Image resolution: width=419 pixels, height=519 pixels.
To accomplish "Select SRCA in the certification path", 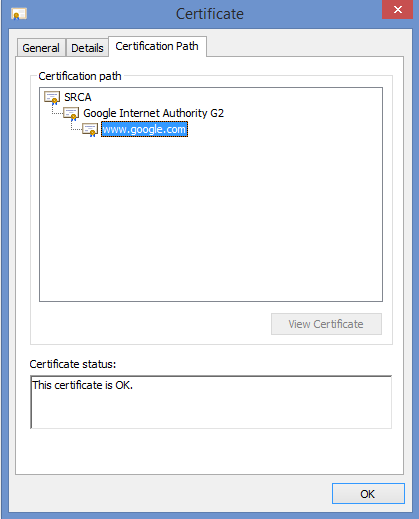I will (x=78, y=97).
